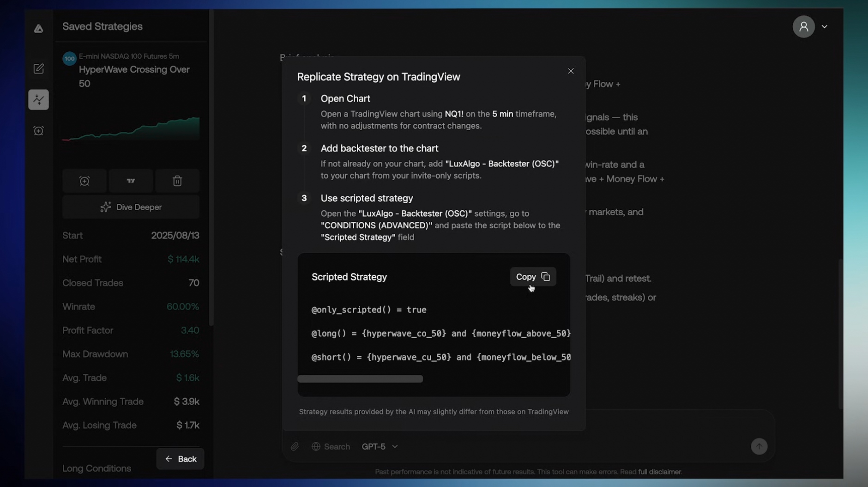
Task: Click the TradingView logo button
Action: pos(131,181)
